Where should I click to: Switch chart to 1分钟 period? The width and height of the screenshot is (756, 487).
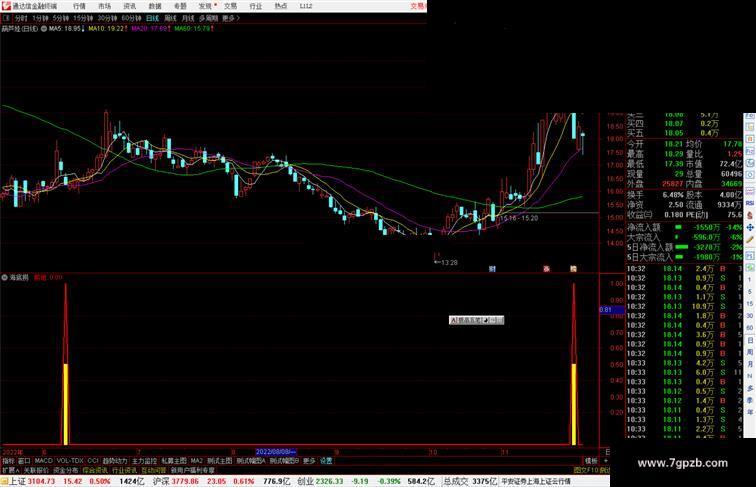[40, 18]
